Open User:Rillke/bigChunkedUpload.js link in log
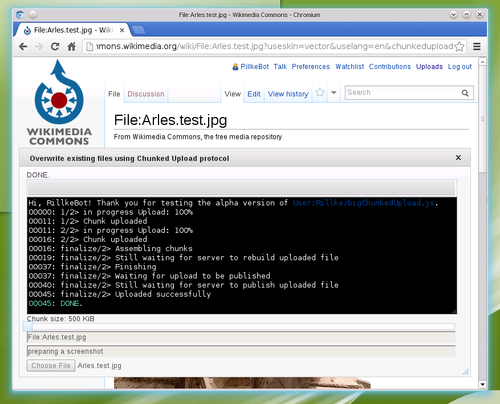 [364, 203]
